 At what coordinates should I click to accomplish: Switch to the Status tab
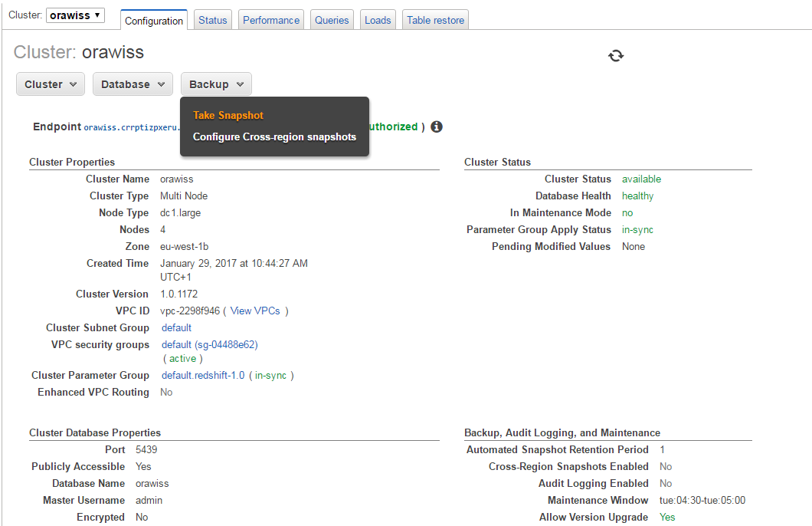(x=213, y=20)
